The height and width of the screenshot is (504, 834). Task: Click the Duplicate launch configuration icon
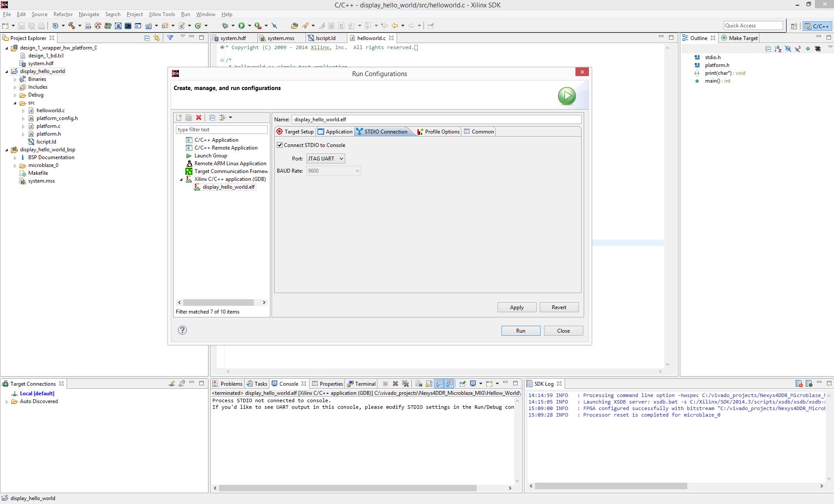pyautogui.click(x=188, y=117)
